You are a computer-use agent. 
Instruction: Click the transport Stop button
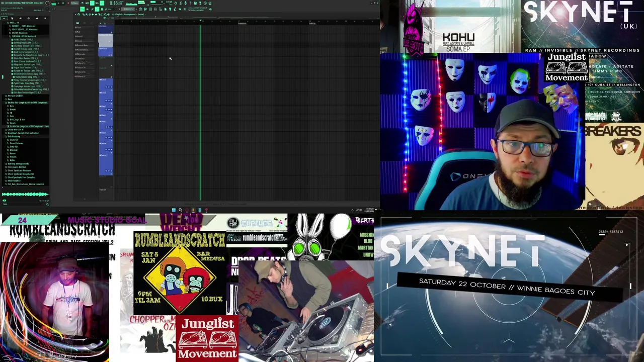[x=63, y=3]
